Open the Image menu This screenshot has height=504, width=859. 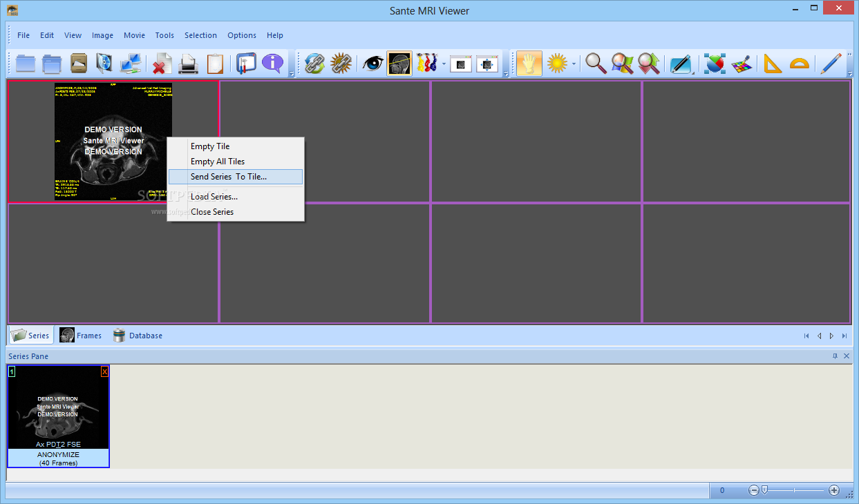coord(102,35)
